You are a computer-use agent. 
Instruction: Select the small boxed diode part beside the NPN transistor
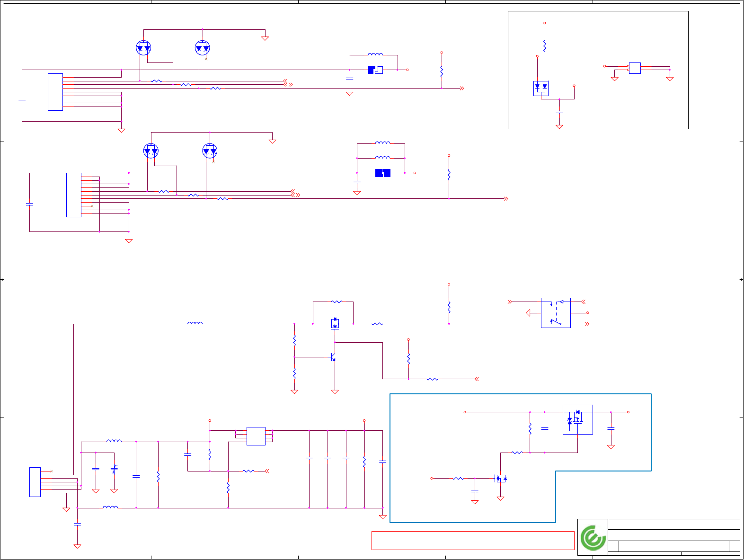[x=335, y=324]
